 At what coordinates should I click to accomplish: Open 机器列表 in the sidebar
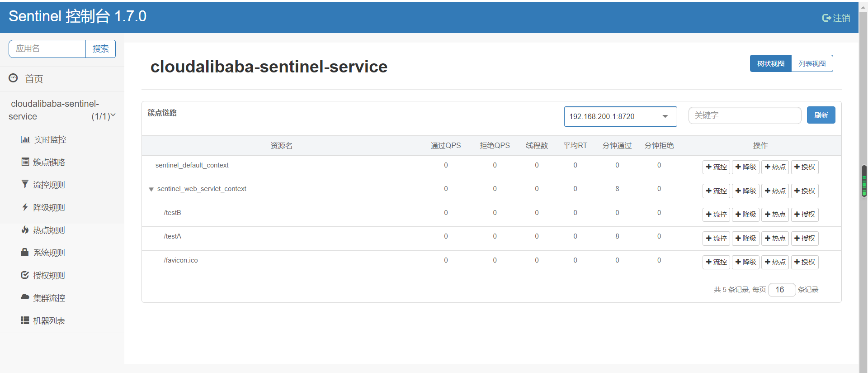[49, 320]
